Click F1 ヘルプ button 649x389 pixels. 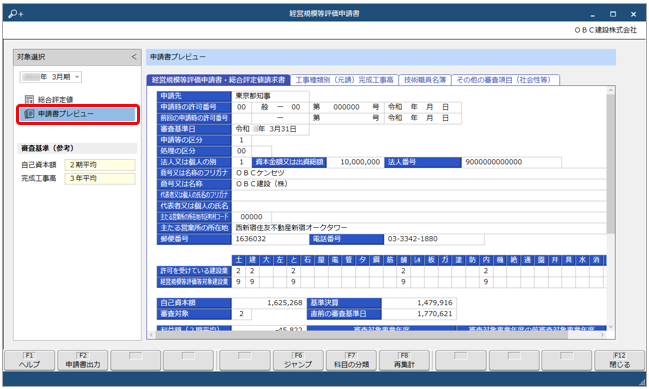click(29, 360)
